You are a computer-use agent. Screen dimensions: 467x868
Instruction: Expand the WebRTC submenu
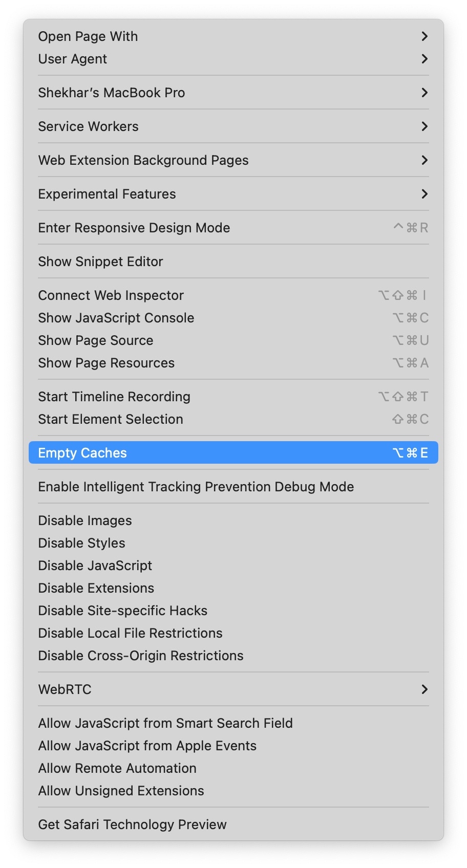click(233, 689)
